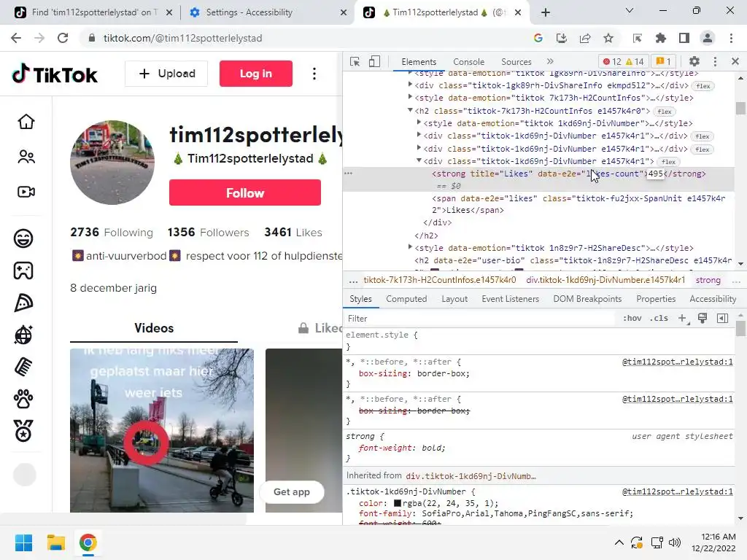Viewport: 747px width, 560px height.
Task: Open DevTools settings gear
Action: pos(694,61)
